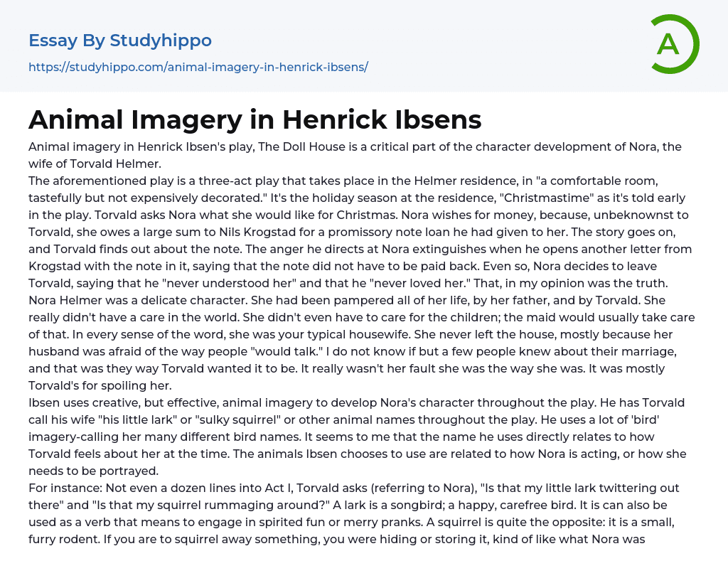Open the studyhippo.com animal-imagery essay URL

(198, 68)
